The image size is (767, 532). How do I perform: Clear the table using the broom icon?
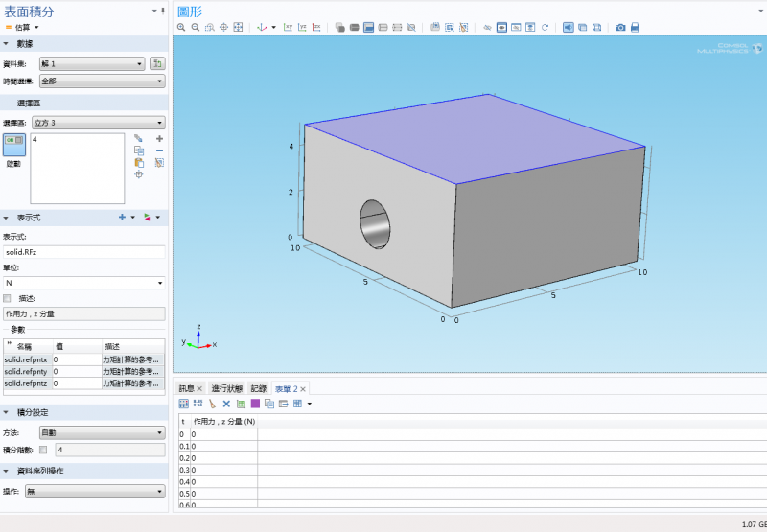212,404
